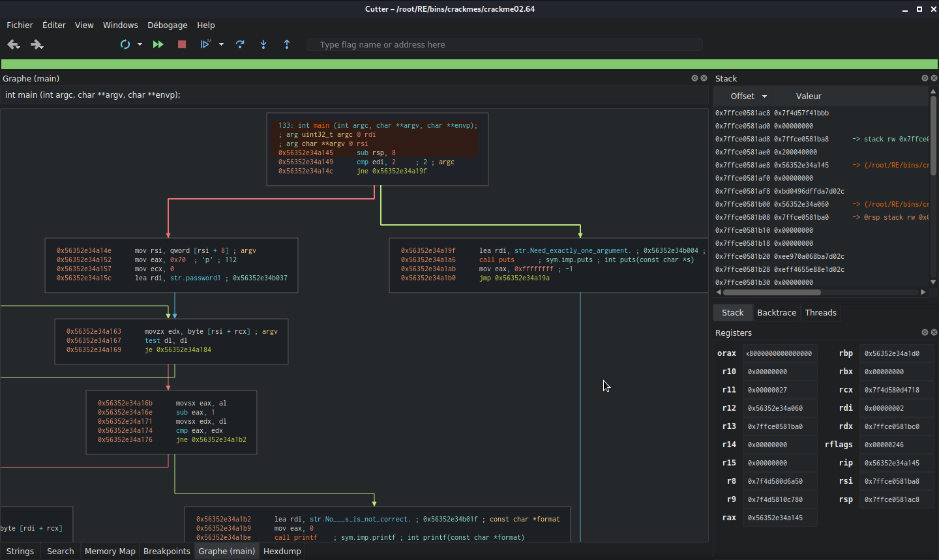
Task: Edit the rip register value field
Action: coord(896,463)
